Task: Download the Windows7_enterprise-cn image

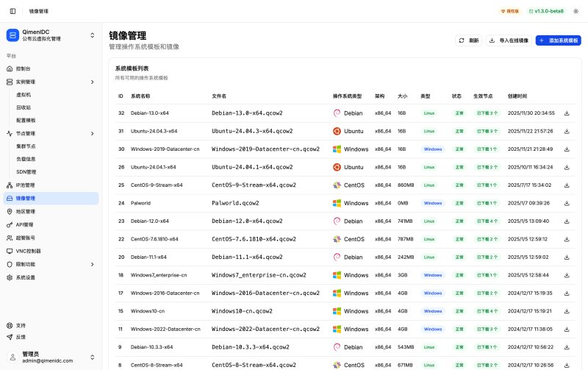Action: point(567,275)
